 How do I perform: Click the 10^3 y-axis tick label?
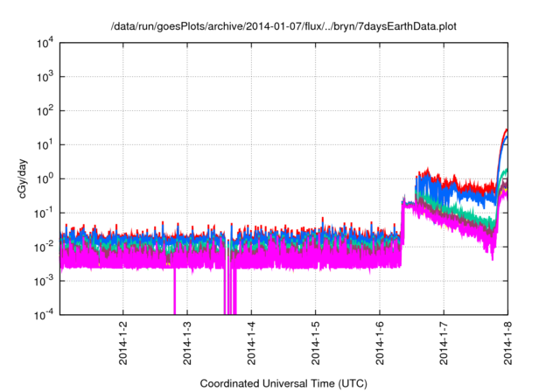(x=45, y=77)
